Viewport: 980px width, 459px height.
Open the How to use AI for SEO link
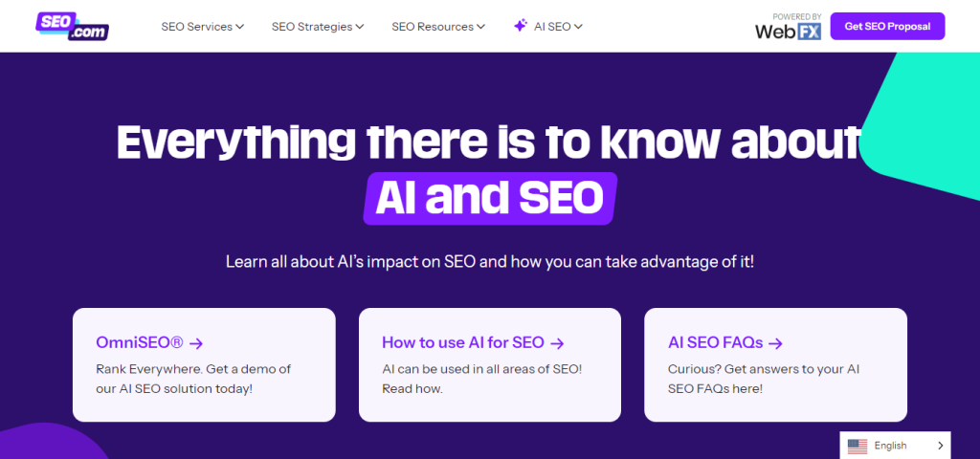[463, 342]
